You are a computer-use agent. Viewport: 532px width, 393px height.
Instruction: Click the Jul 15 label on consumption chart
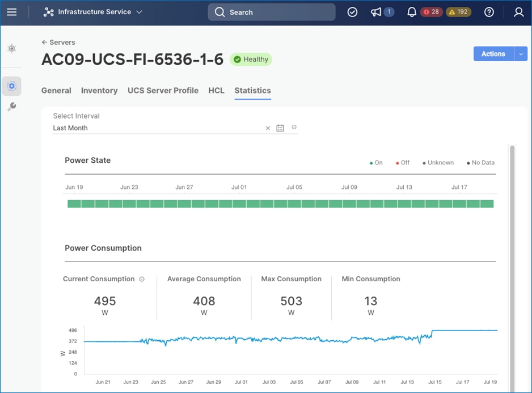[434, 382]
